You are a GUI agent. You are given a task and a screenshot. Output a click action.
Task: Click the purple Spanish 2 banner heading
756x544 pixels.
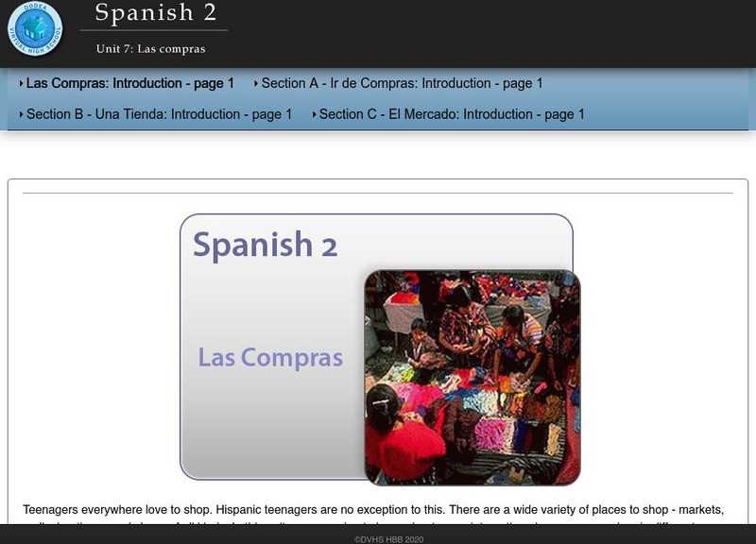265,245
